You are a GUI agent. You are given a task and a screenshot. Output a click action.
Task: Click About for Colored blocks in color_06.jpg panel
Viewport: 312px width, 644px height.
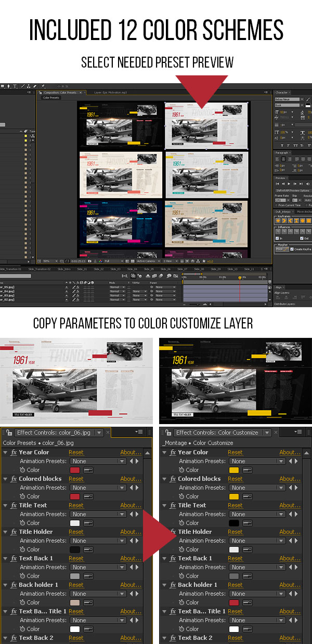click(131, 479)
